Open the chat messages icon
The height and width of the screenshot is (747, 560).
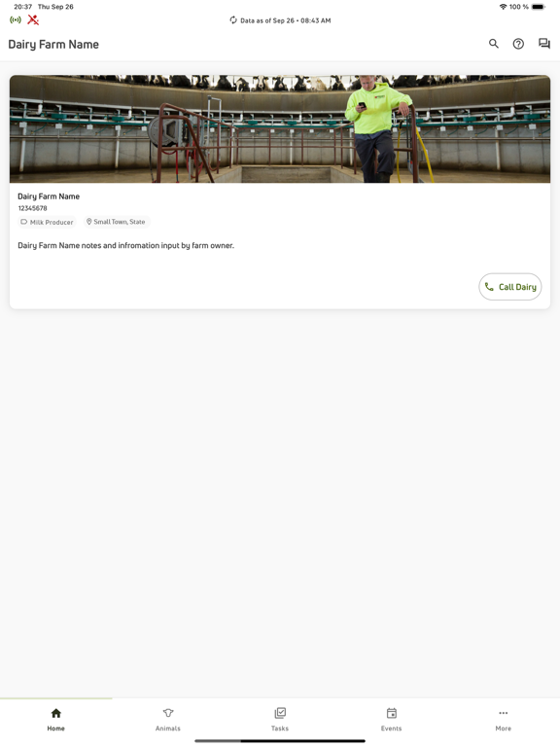(x=543, y=44)
